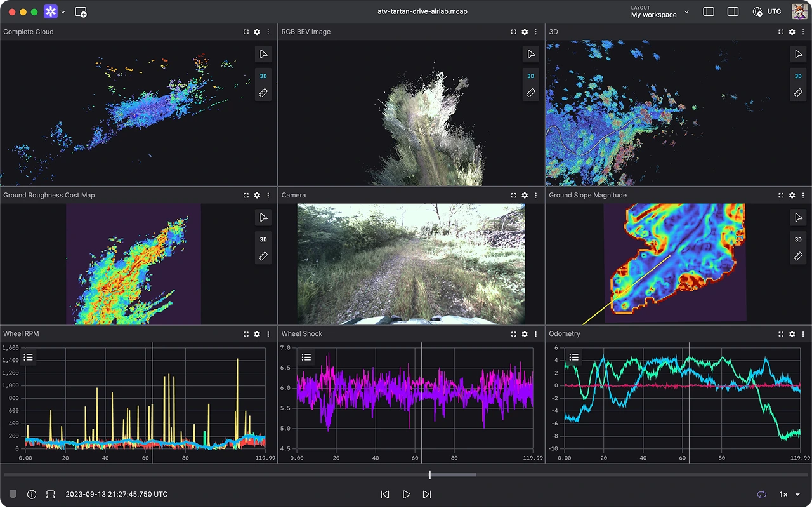812x508 pixels.
Task: Click the playback timeline scrubber handle
Action: (x=429, y=474)
